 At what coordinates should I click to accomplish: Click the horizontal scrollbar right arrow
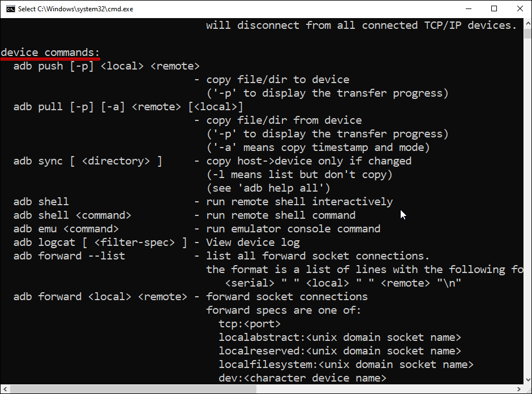click(x=517, y=389)
